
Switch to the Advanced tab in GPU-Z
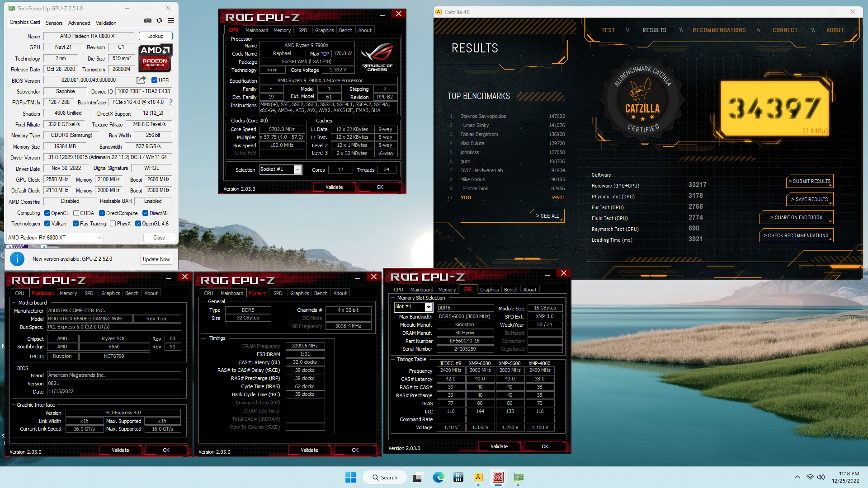point(79,23)
